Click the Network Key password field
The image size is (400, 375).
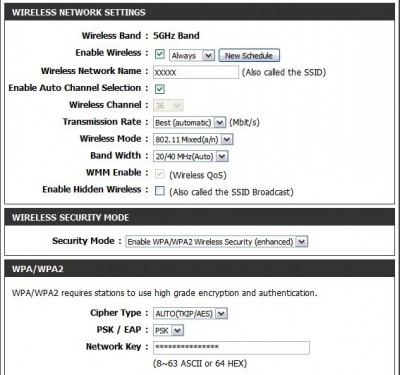(x=231, y=347)
